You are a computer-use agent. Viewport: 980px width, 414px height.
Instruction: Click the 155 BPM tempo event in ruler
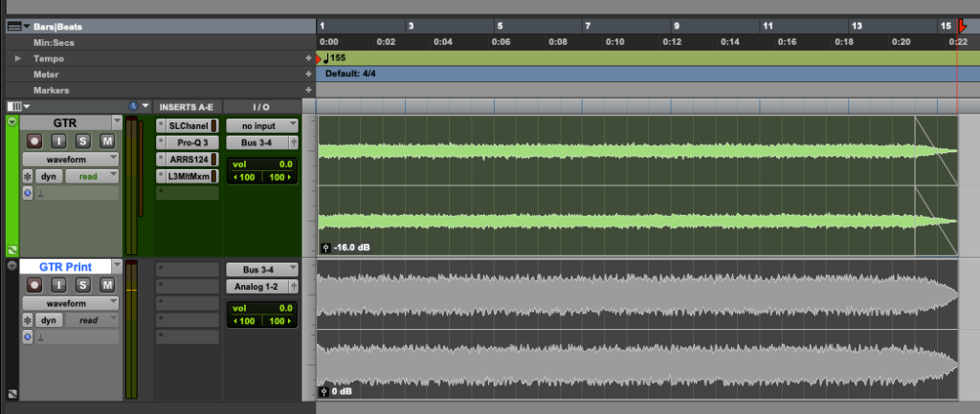(x=334, y=58)
